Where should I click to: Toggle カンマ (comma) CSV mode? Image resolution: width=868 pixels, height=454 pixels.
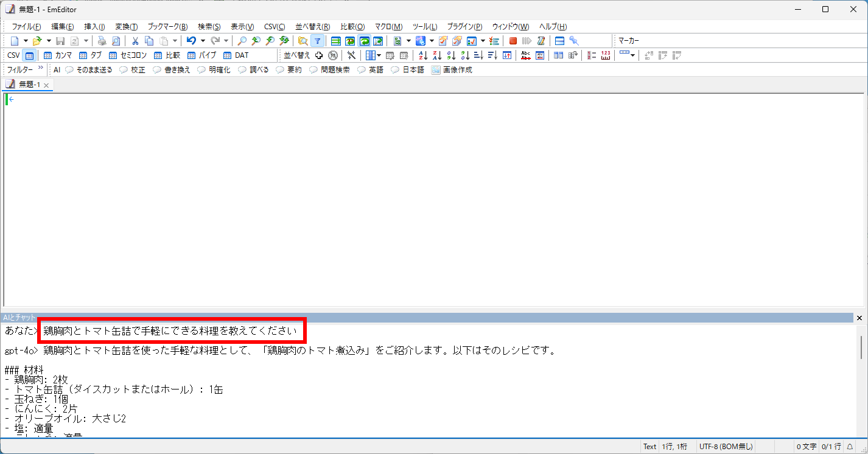(58, 55)
